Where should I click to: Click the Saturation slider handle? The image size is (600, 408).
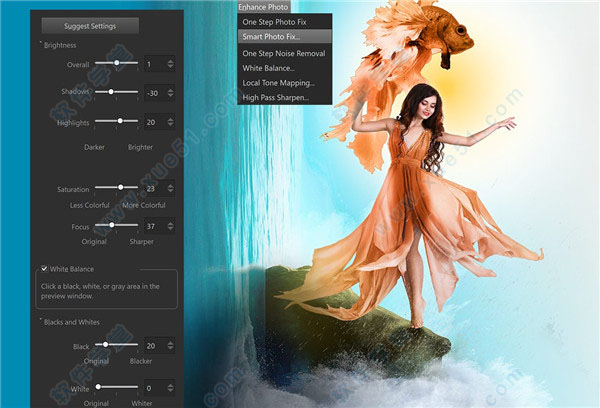pos(122,187)
